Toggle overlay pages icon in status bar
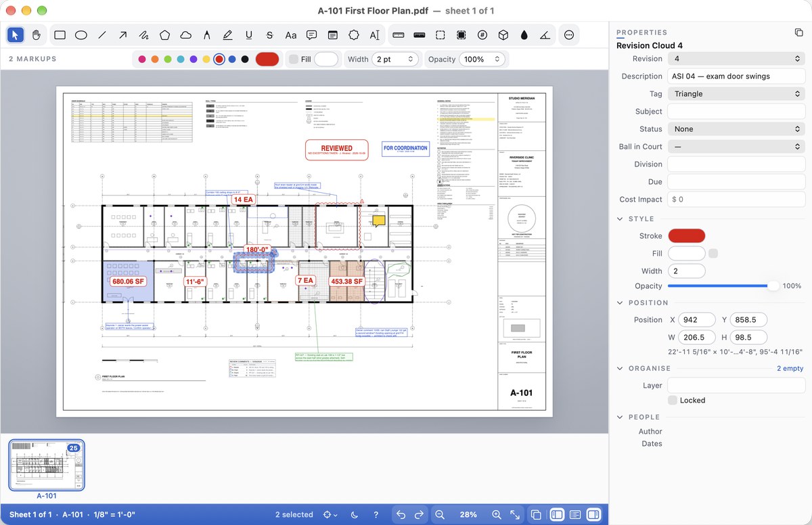This screenshot has height=525, width=812. [x=536, y=515]
